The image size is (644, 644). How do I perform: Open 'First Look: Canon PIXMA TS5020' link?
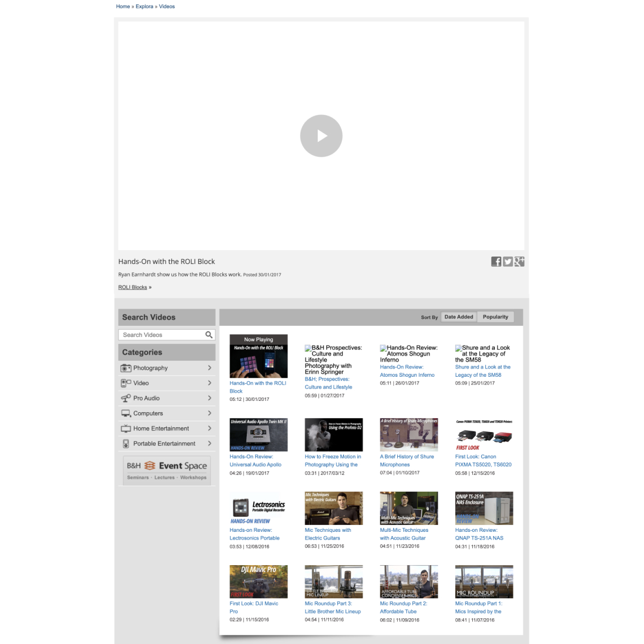pos(484,460)
